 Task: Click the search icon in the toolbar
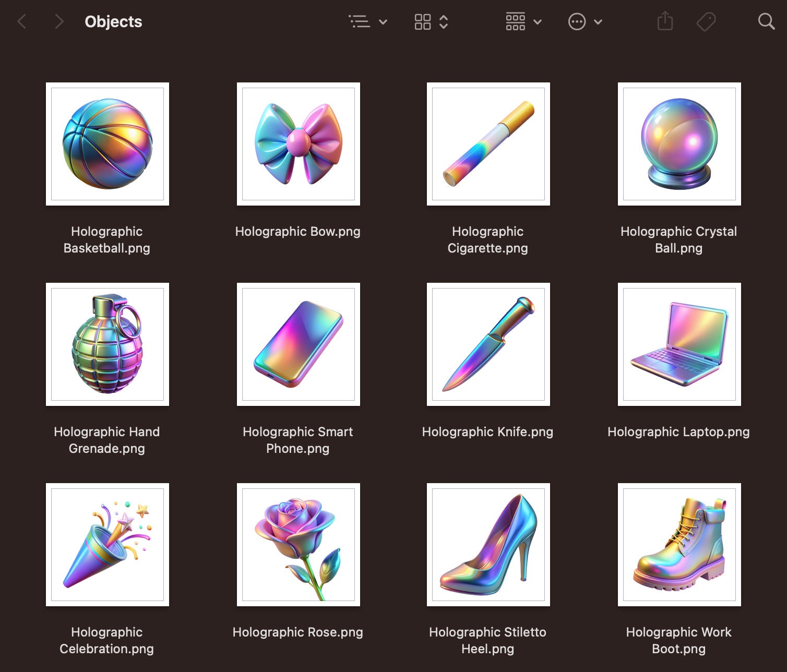(766, 21)
